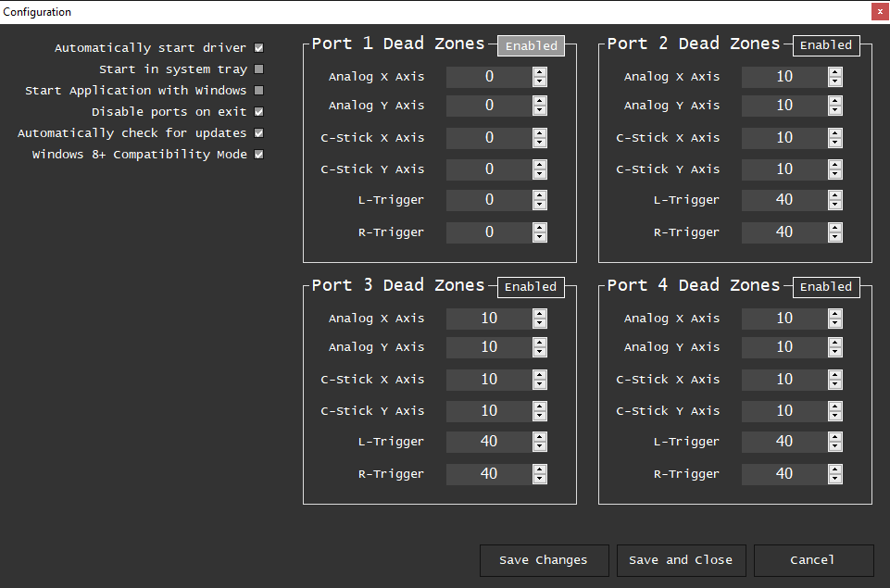The width and height of the screenshot is (890, 588).
Task: Select Port 2 R-Trigger value field
Action: coord(785,231)
